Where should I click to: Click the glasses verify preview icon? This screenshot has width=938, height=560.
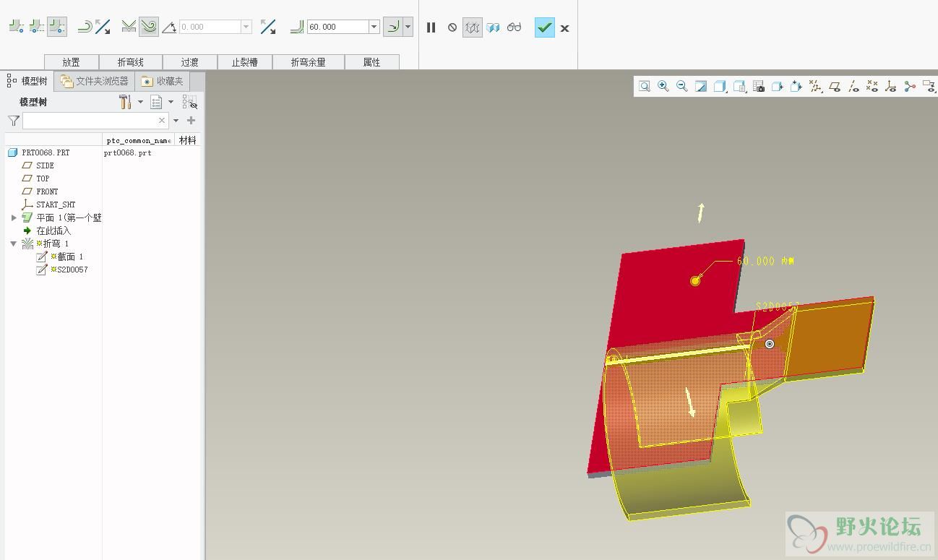(x=514, y=27)
